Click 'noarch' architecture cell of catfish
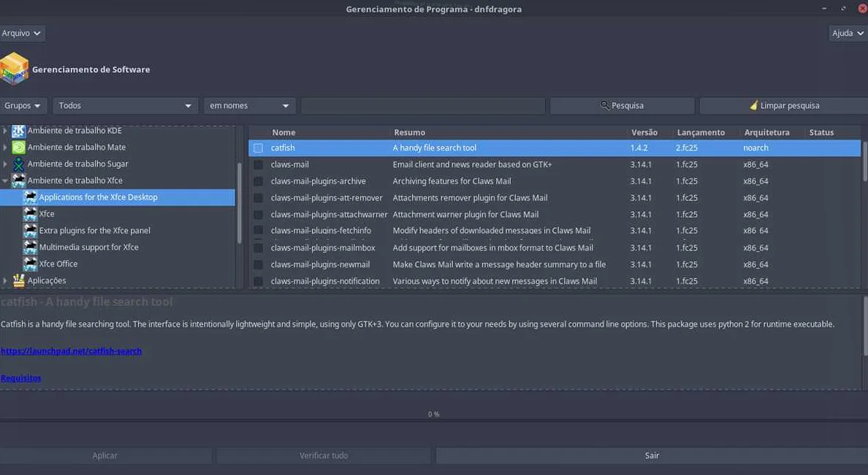 tap(755, 148)
